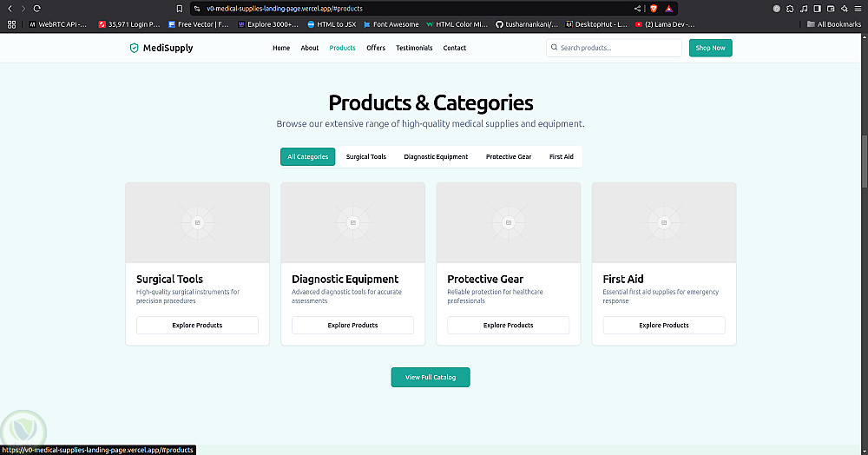Click Surgical Tools card title
Image resolution: width=868 pixels, height=455 pixels.
[x=169, y=279]
